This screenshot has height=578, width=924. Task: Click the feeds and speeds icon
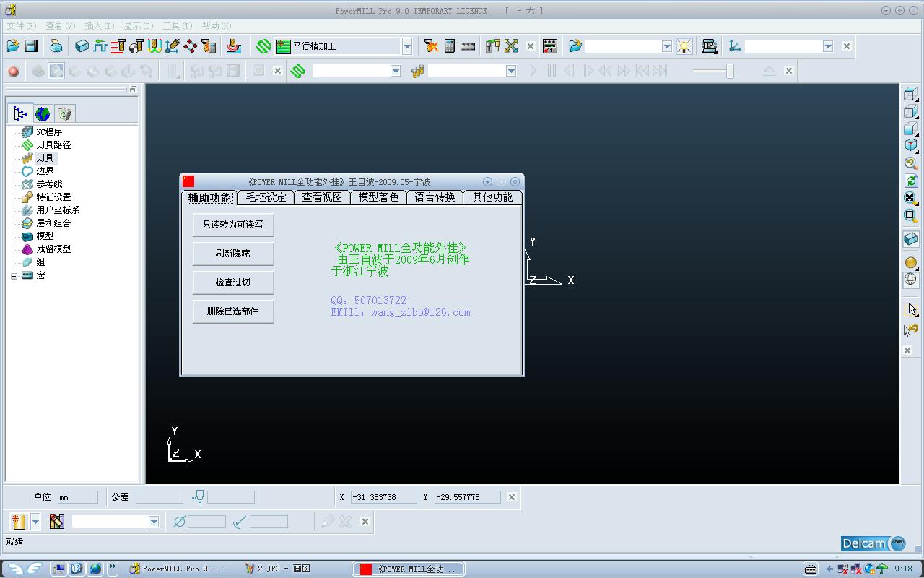pyautogui.click(x=100, y=46)
